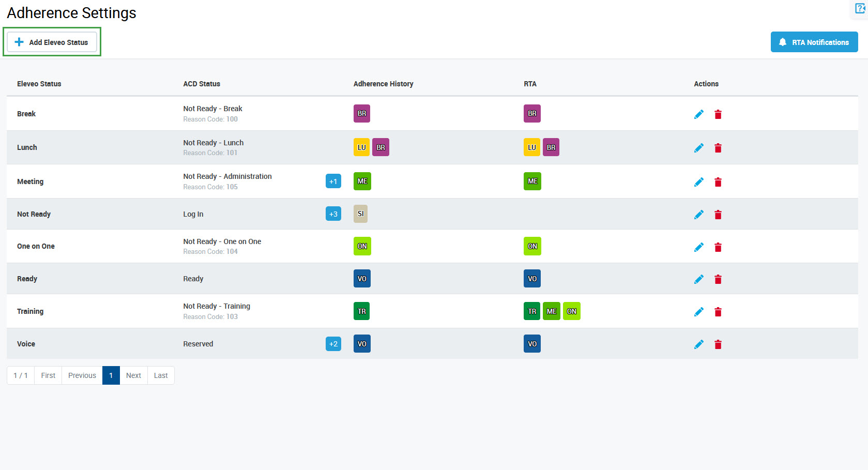
Task: Go to the First page
Action: click(48, 375)
